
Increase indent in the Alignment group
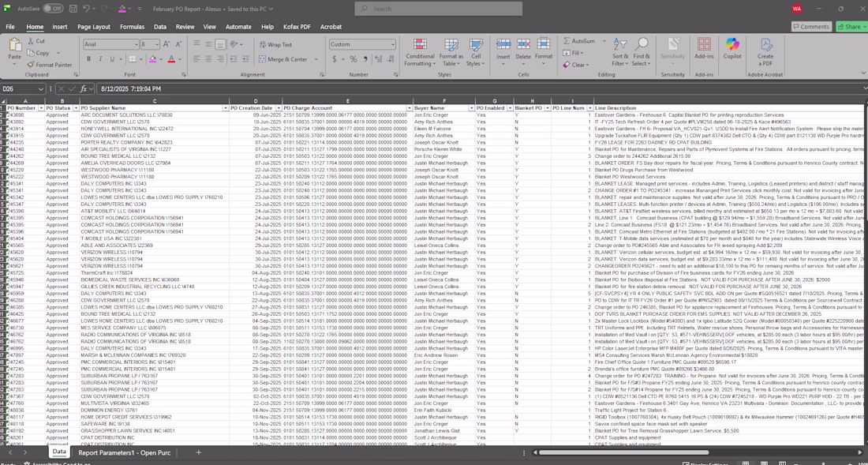coord(245,59)
